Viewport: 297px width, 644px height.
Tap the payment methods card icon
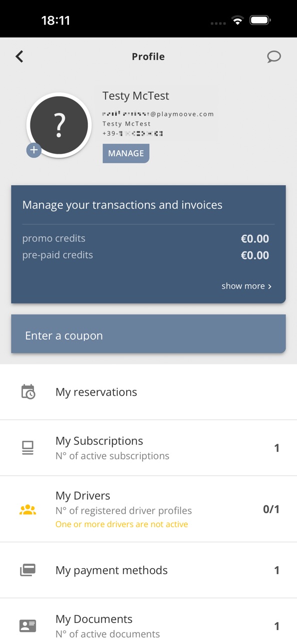tap(27, 570)
